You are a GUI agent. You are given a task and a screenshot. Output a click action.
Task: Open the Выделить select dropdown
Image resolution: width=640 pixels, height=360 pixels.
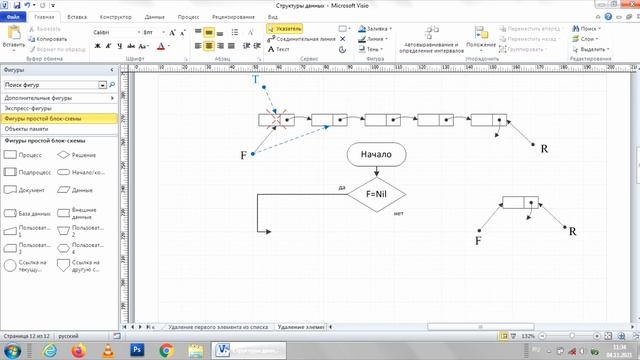coord(591,49)
